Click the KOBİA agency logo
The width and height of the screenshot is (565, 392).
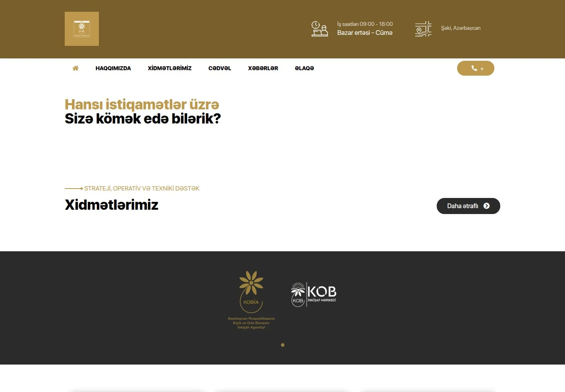point(251,300)
